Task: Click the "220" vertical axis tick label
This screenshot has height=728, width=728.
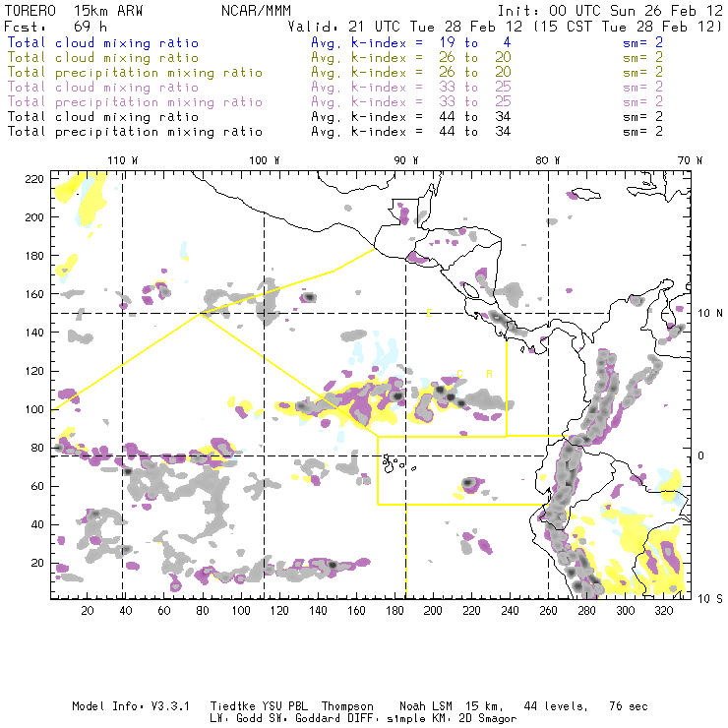Action: [x=34, y=179]
